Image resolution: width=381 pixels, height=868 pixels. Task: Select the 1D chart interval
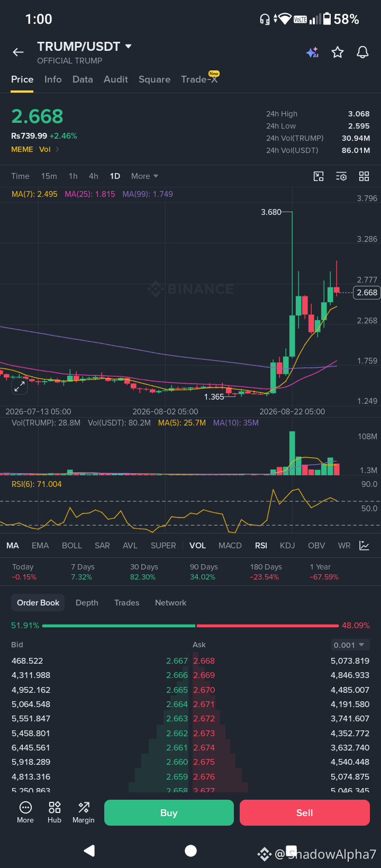[115, 176]
